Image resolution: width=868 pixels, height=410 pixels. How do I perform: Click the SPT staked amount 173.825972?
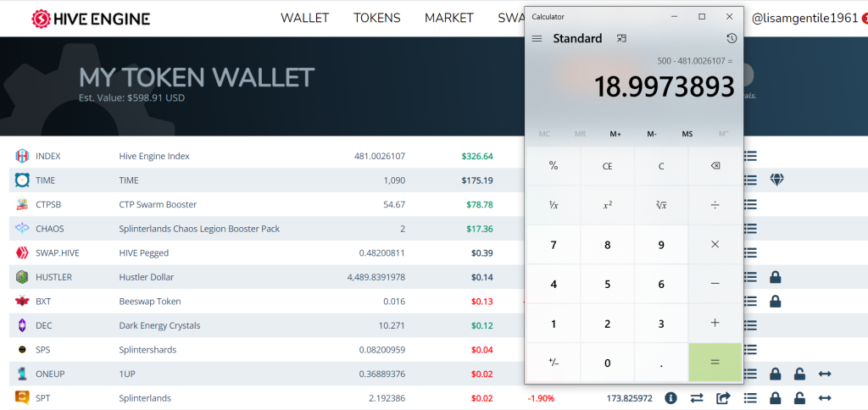(630, 398)
